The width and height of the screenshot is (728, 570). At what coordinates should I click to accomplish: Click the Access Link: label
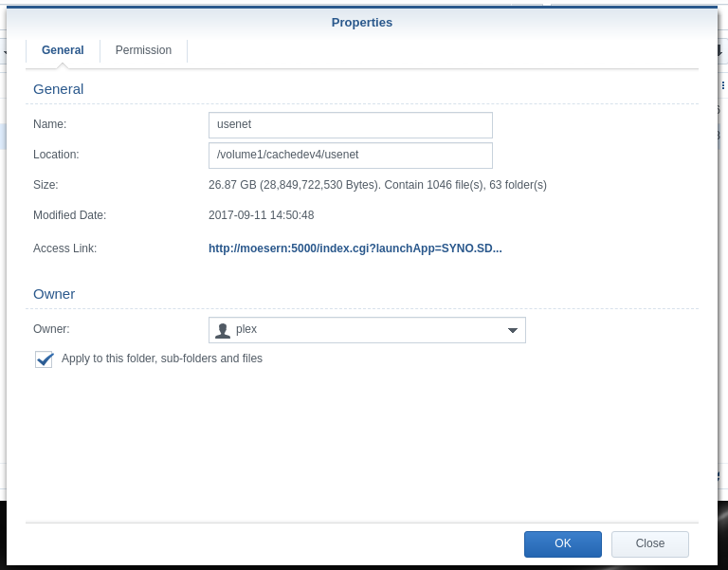pos(65,248)
